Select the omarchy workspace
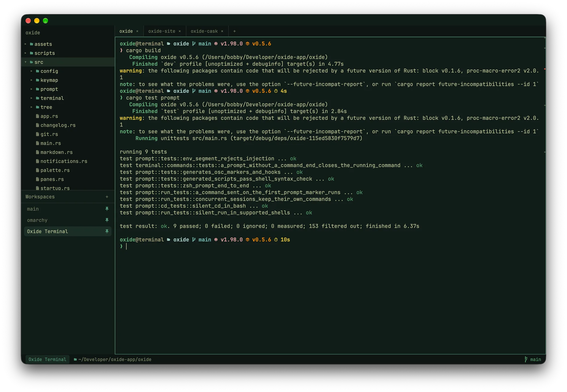The height and width of the screenshot is (392, 567). [x=68, y=220]
